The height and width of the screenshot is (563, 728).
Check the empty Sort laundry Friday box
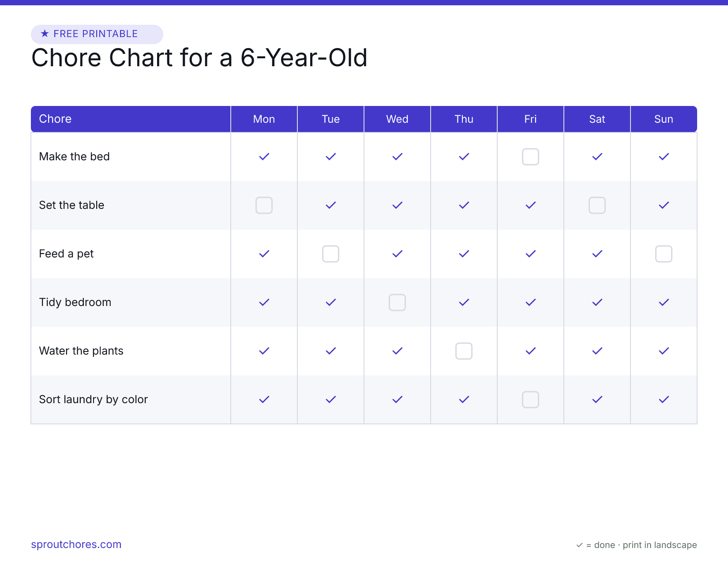pos(530,400)
